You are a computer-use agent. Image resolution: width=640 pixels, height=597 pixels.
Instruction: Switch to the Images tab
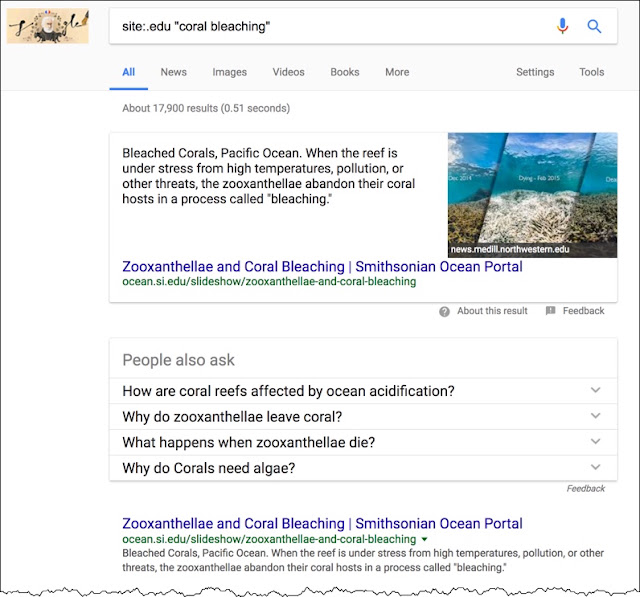229,72
